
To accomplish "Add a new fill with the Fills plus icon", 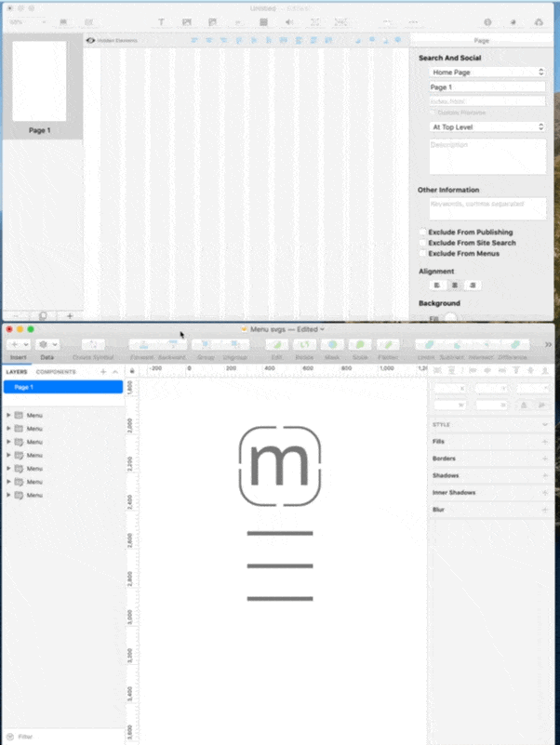I will coord(545,441).
